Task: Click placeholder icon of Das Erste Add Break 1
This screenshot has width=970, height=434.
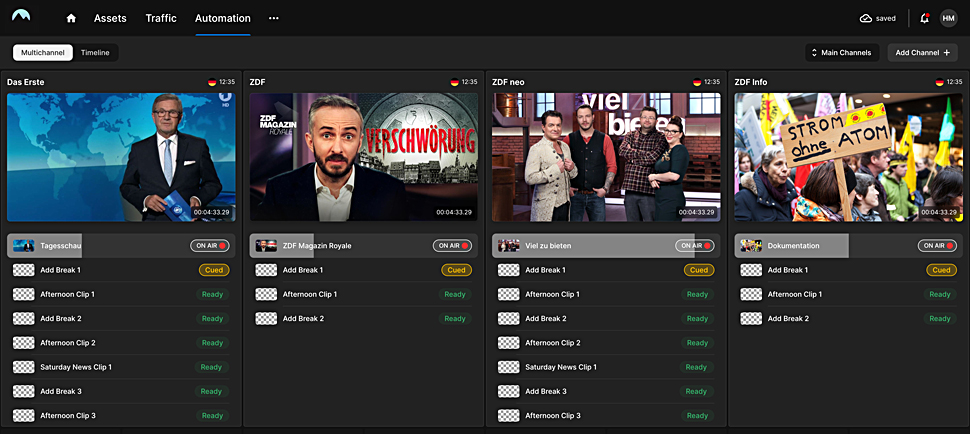Action: (24, 270)
